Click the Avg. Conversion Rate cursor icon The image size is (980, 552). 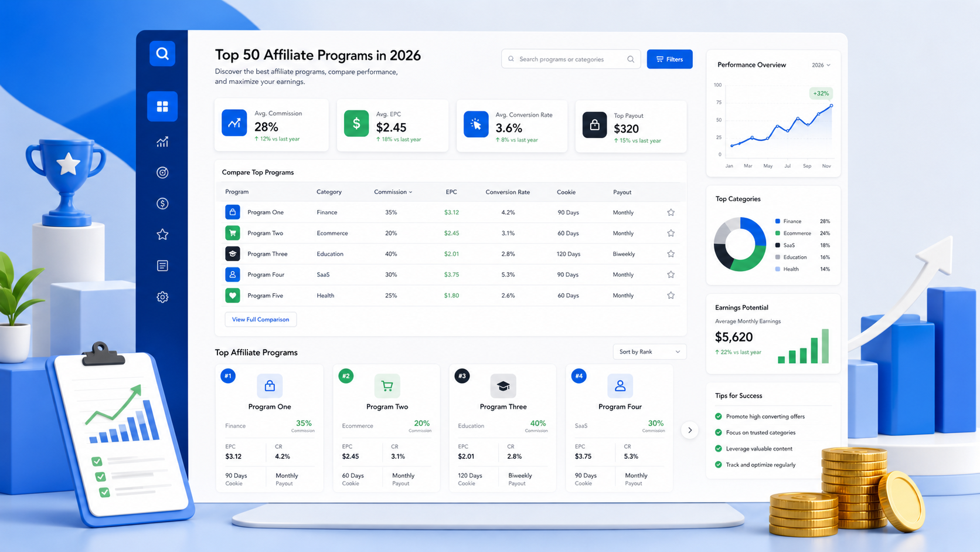476,124
